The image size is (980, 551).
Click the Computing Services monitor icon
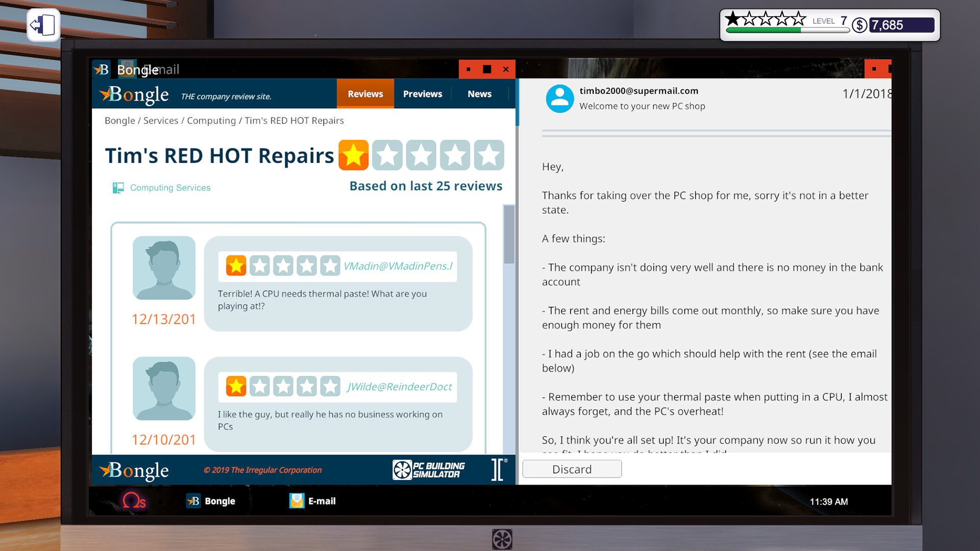[x=119, y=188]
